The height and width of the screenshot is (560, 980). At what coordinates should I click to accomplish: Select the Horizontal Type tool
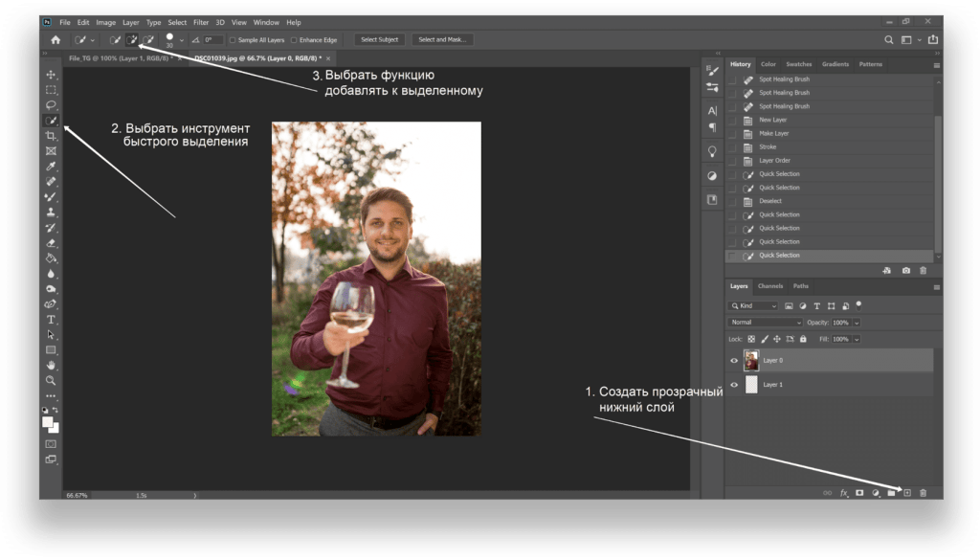coord(51,320)
